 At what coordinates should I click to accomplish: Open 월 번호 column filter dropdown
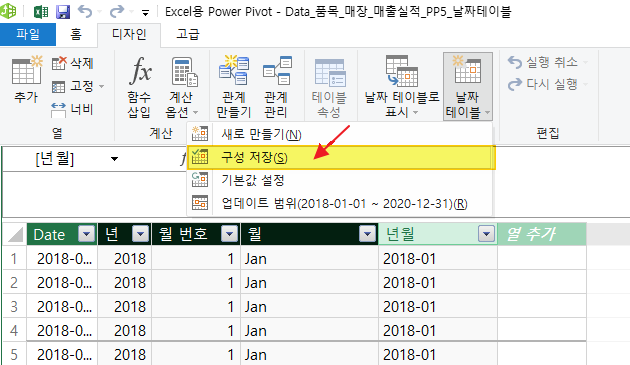(x=229, y=234)
